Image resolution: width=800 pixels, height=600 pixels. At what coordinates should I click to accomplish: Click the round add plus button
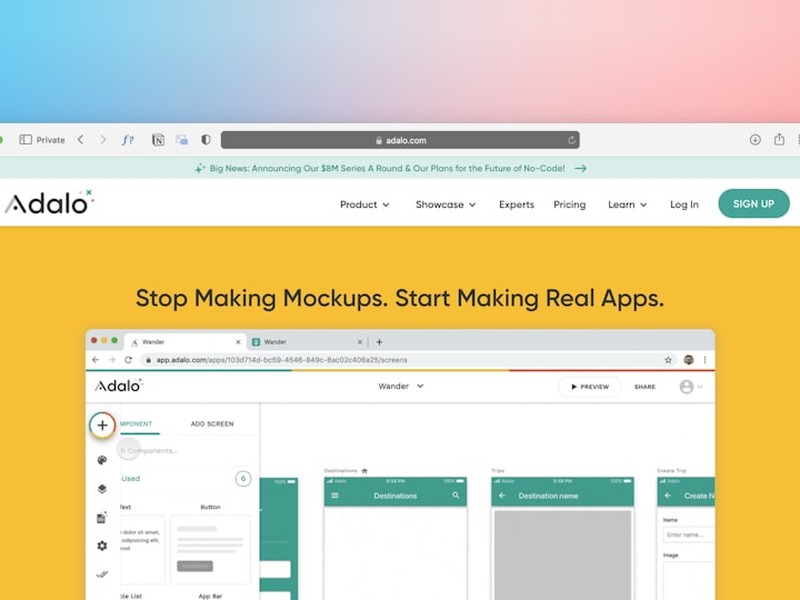pyautogui.click(x=102, y=425)
